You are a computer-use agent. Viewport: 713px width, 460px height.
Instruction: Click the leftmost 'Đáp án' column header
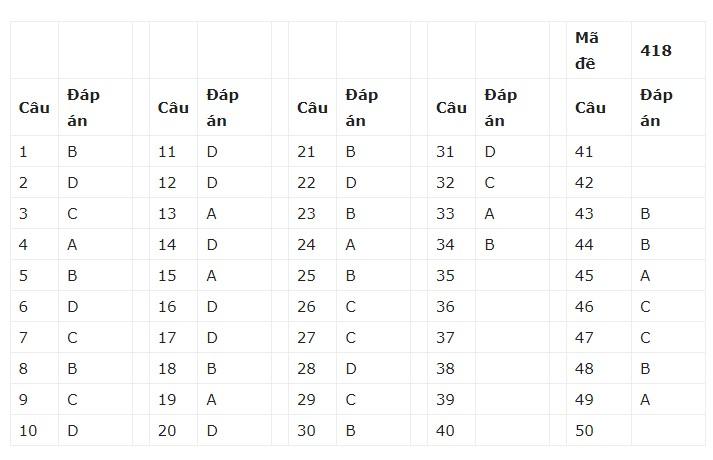click(x=83, y=107)
